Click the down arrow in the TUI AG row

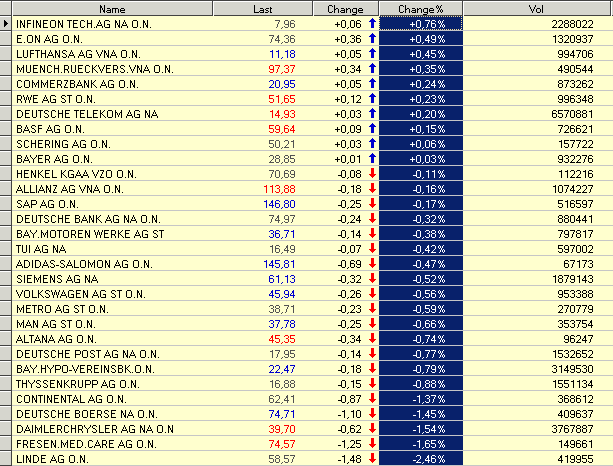[372, 248]
